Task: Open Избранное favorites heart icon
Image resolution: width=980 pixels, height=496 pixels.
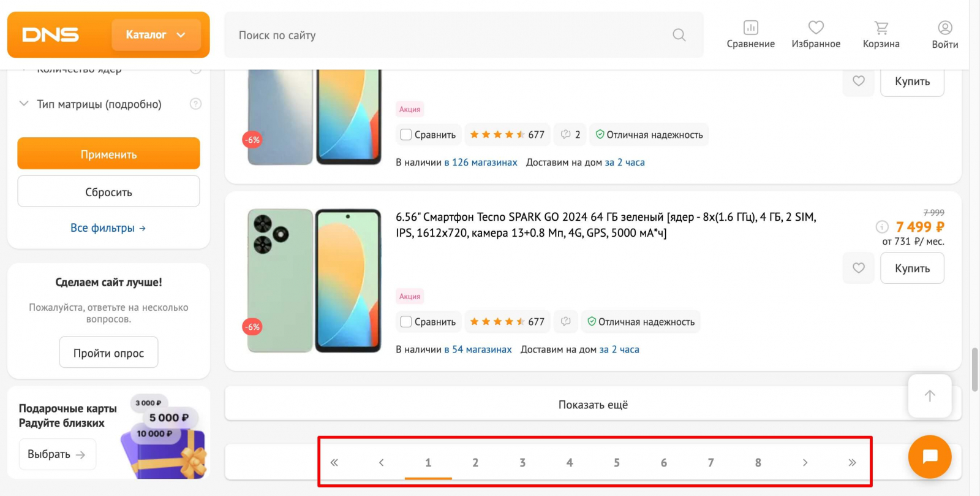Action: tap(816, 28)
